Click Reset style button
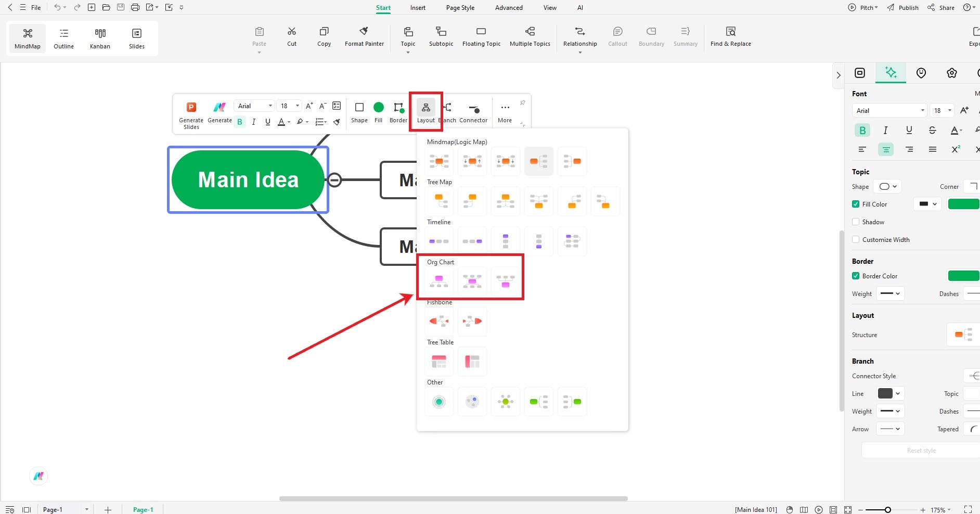The image size is (980, 514). click(921, 451)
